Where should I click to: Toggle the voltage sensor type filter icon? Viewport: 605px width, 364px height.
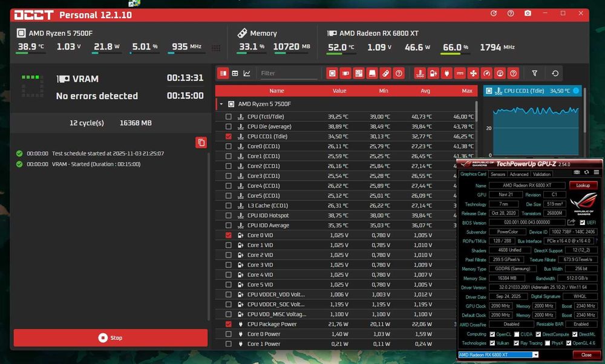tap(433, 73)
